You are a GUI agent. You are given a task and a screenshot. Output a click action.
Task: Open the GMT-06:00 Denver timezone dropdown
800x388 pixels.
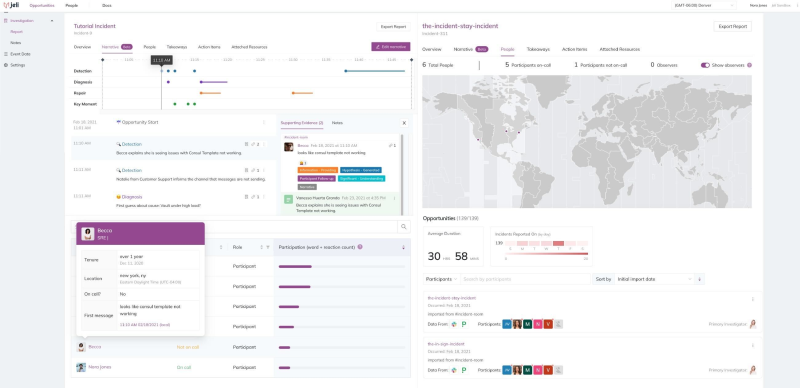click(704, 5)
